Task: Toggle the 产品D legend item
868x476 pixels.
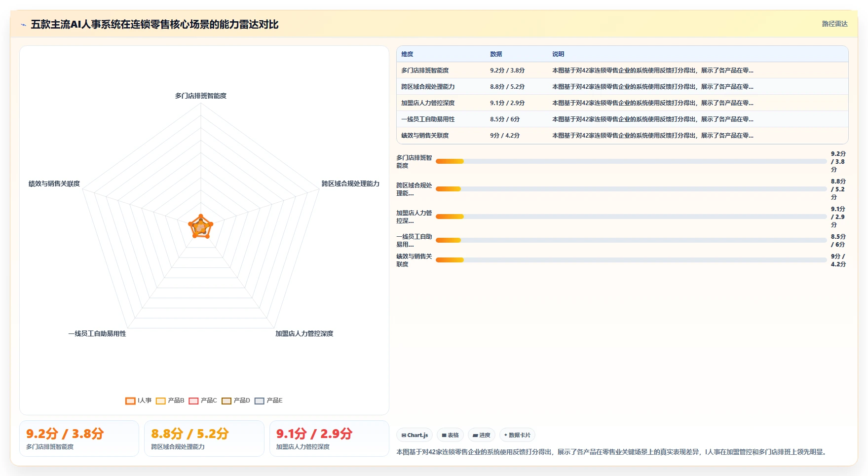Action: pyautogui.click(x=236, y=401)
